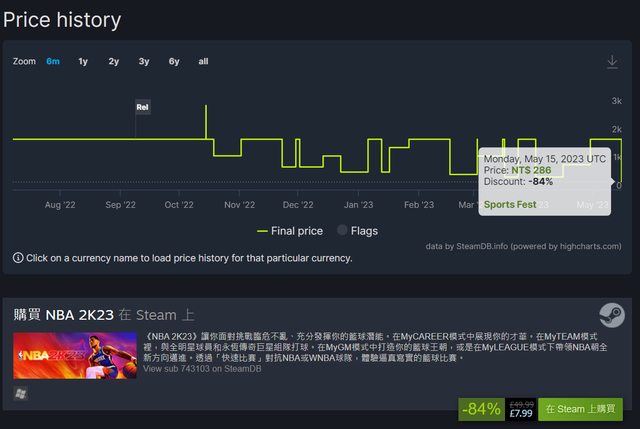Screen dimensions: 640x429
Task: Open the NBA 2K23 cover thumbnail
Action: click(x=75, y=356)
